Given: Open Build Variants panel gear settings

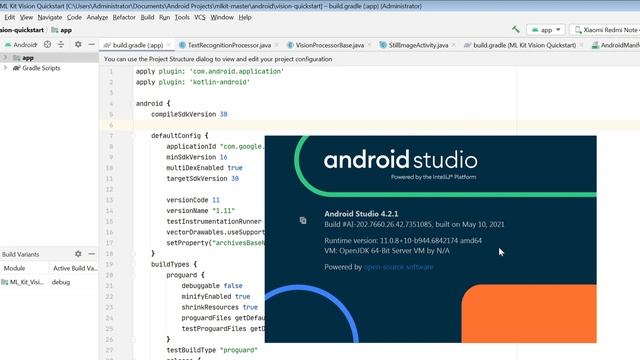Looking at the screenshot, I should pyautogui.click(x=78, y=254).
